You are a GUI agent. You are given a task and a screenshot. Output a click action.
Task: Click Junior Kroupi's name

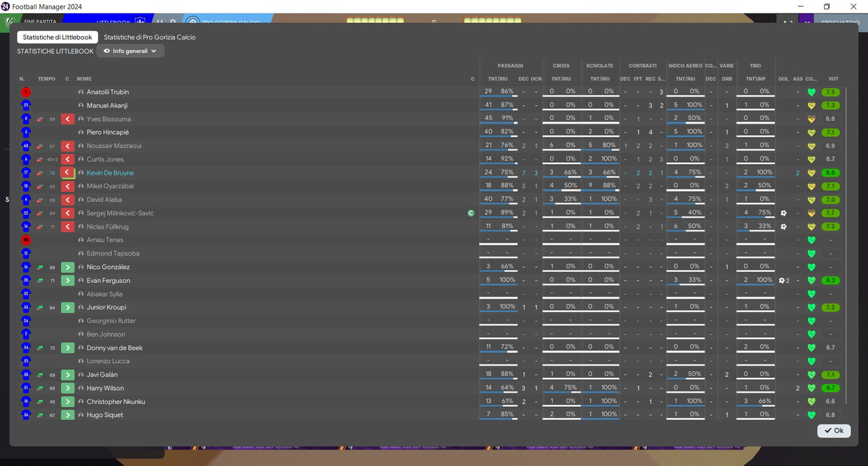click(x=106, y=307)
